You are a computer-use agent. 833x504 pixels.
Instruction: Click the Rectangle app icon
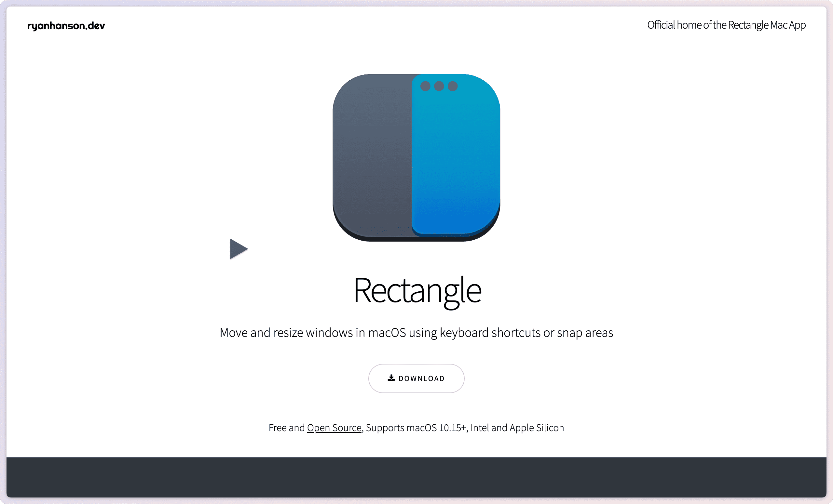[416, 159]
